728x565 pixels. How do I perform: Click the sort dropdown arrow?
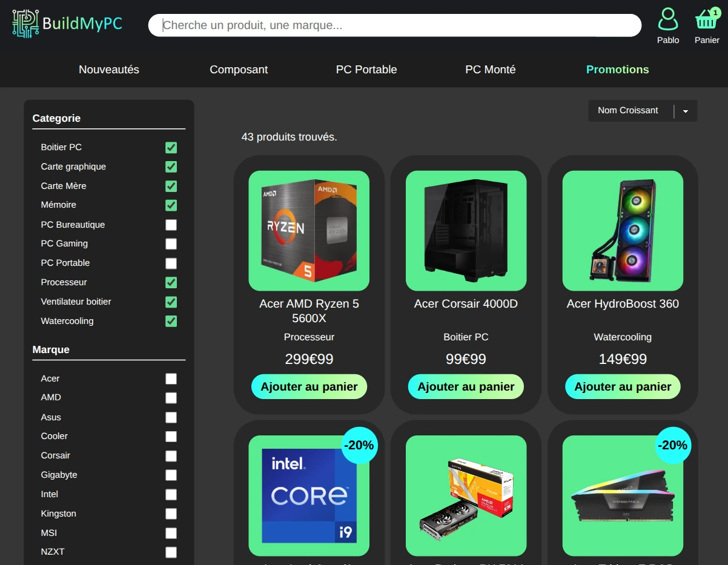point(686,111)
